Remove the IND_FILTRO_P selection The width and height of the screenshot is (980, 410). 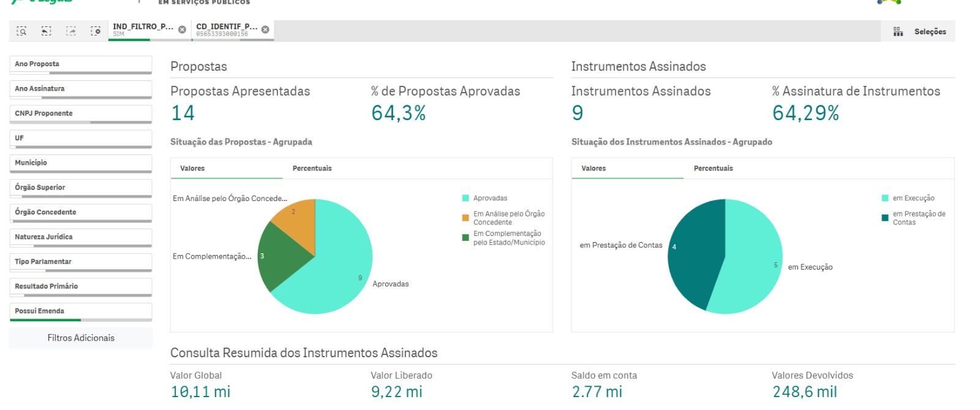pos(182,29)
